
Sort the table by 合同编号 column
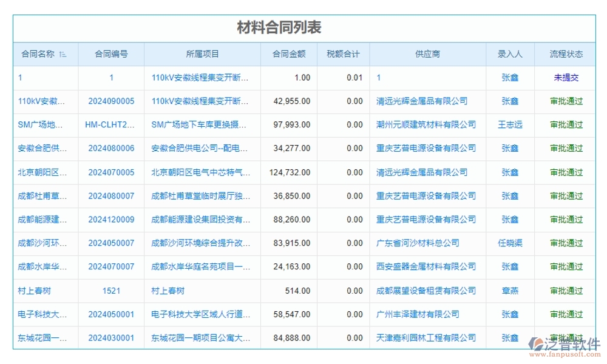click(110, 54)
